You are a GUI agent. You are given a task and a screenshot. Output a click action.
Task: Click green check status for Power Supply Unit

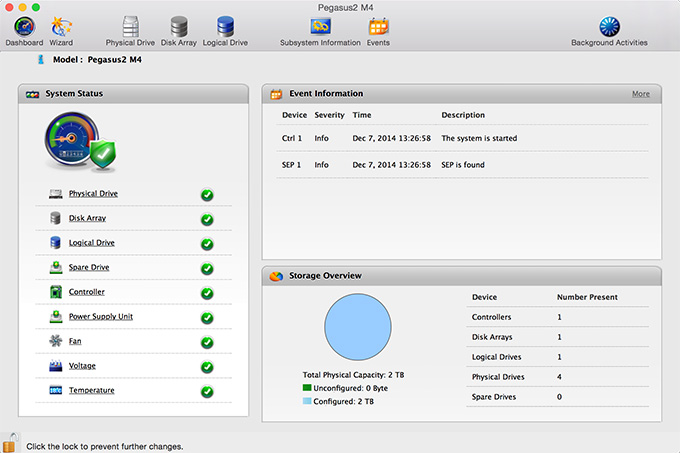207,318
